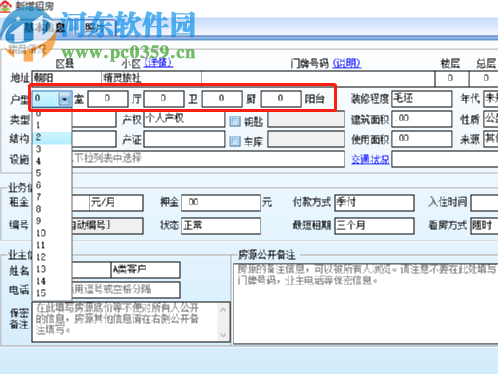
Task: Click the 入住时间 move-in date field
Action: click(484, 203)
